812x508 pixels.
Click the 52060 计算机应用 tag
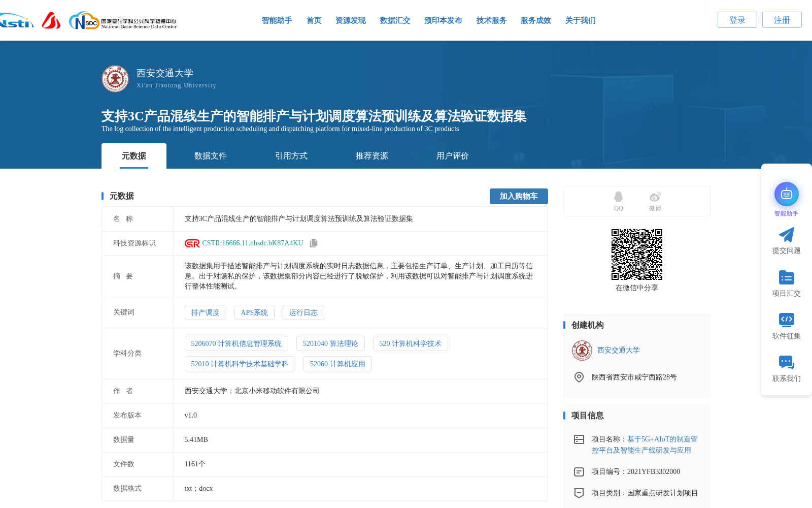[337, 364]
